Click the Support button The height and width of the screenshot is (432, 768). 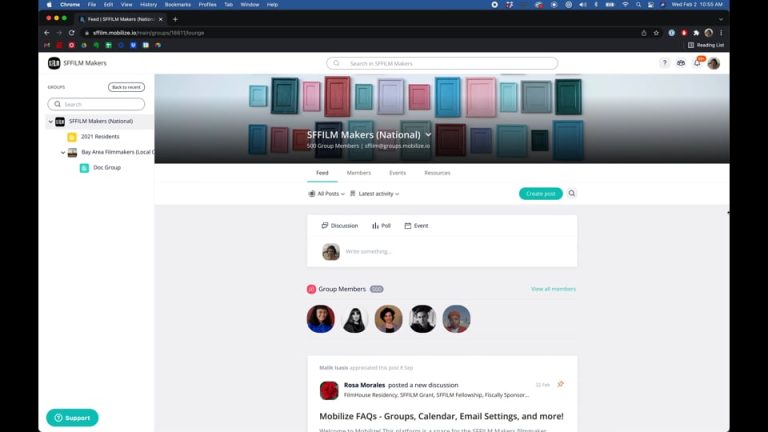click(x=72, y=418)
